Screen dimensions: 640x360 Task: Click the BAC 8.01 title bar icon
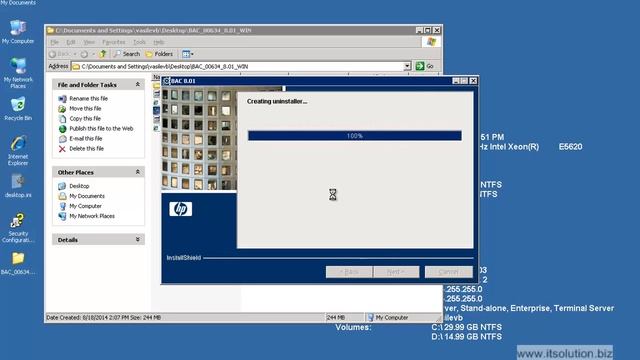pos(167,81)
